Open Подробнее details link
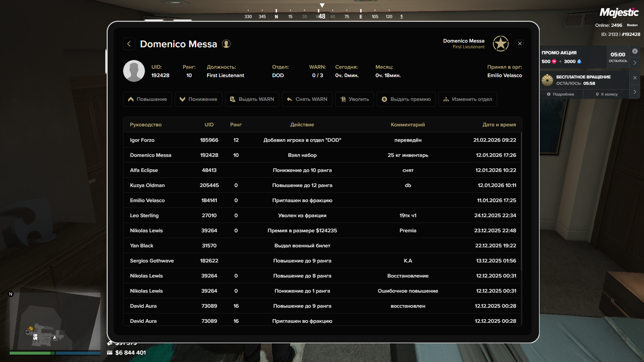Viewport: 644px width, 362px height. click(x=560, y=95)
